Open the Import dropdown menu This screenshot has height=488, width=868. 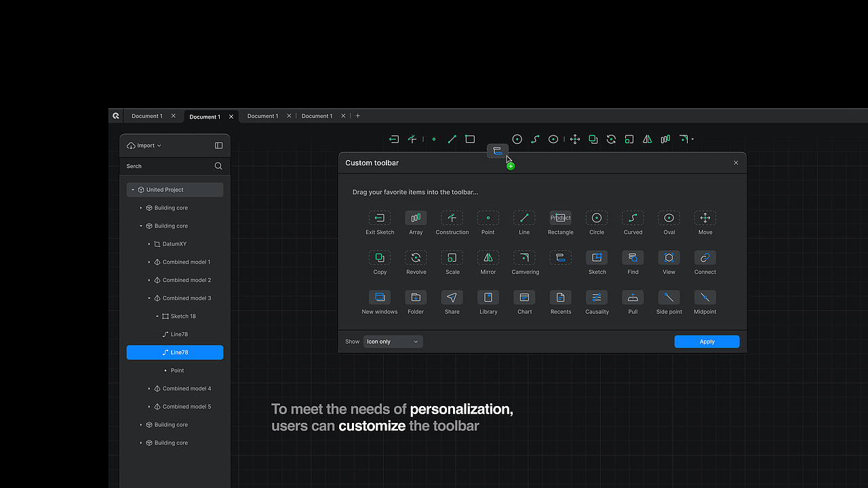click(144, 146)
